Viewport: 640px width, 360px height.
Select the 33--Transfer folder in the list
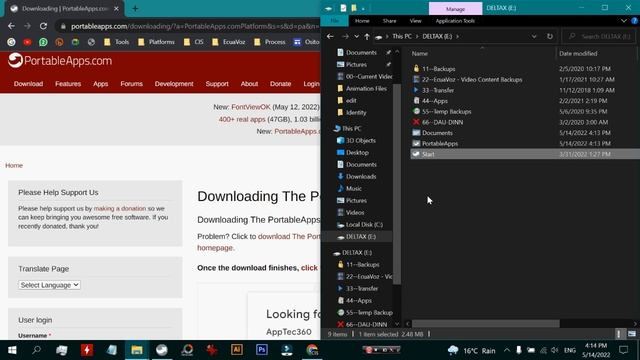pos(438,90)
